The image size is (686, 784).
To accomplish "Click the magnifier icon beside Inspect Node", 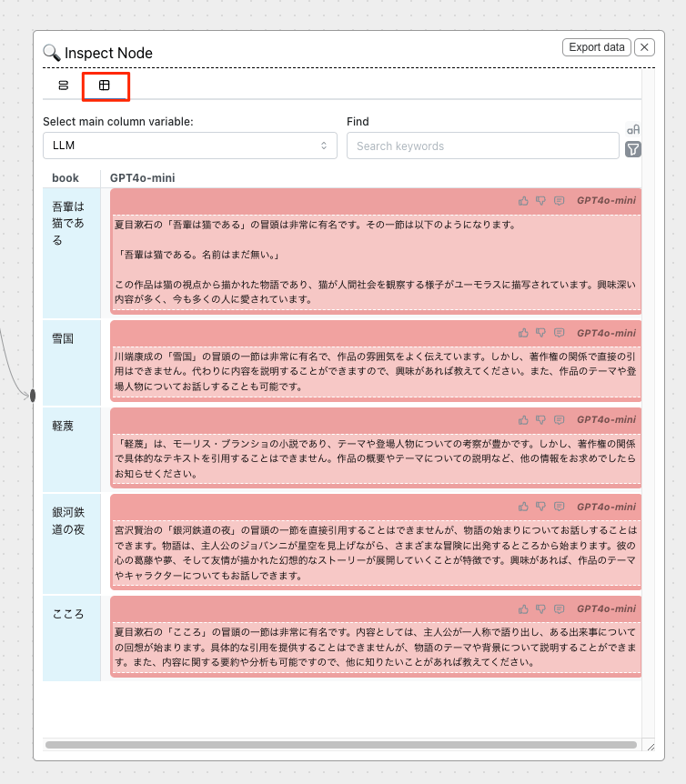I will tap(52, 53).
